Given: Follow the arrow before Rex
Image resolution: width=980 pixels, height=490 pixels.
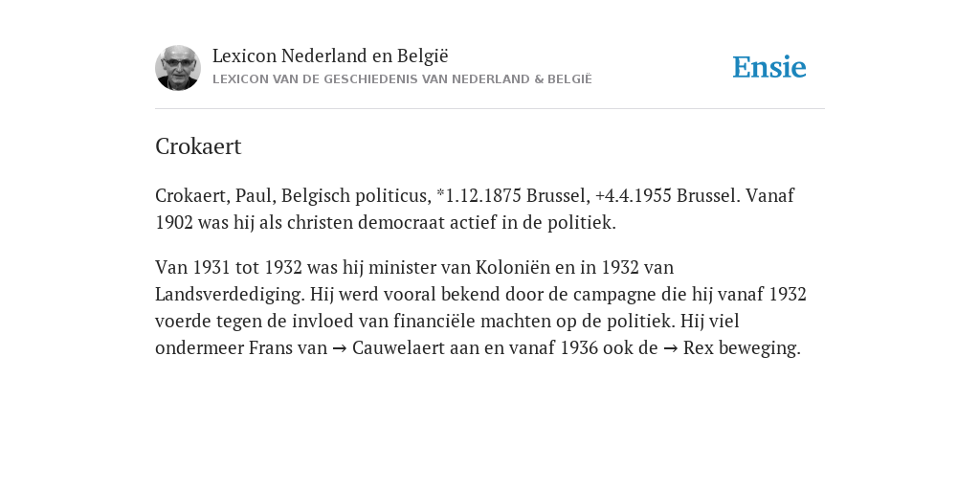Looking at the screenshot, I should tap(670, 348).
